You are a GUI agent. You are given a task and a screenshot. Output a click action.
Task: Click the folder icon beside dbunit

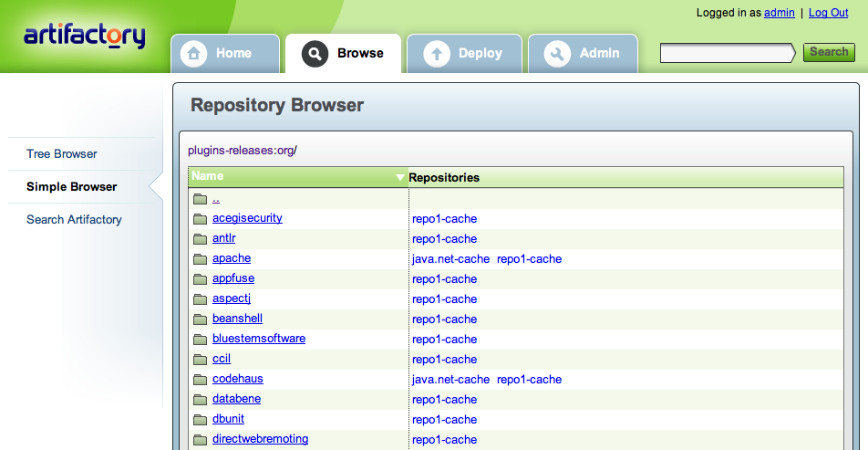(201, 420)
